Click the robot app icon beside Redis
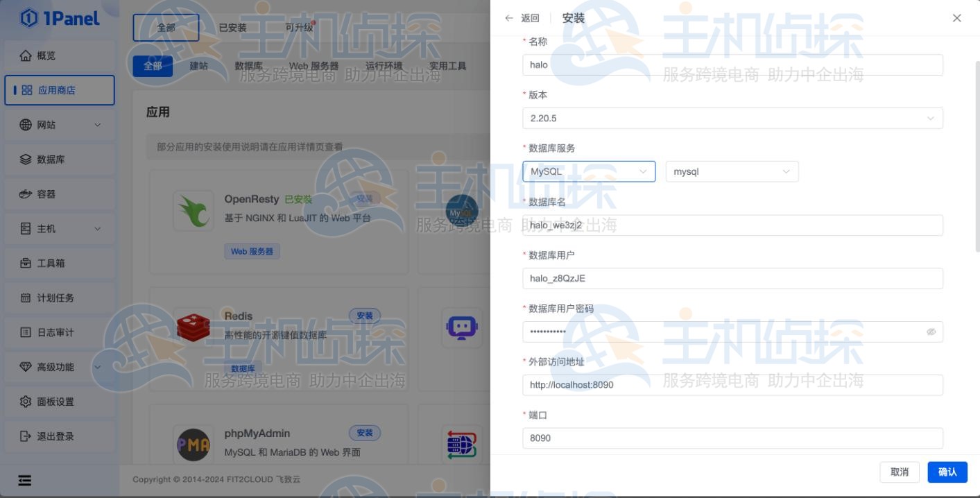 click(x=462, y=327)
